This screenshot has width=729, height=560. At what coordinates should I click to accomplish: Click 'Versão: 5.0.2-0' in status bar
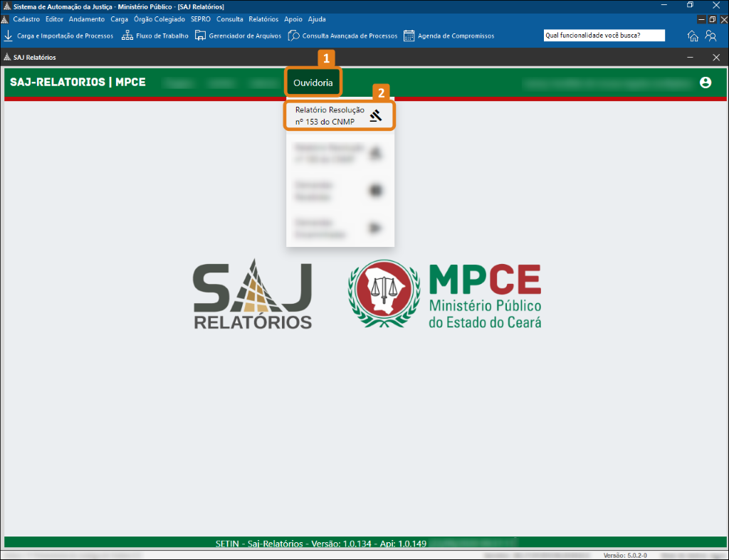[x=625, y=555]
